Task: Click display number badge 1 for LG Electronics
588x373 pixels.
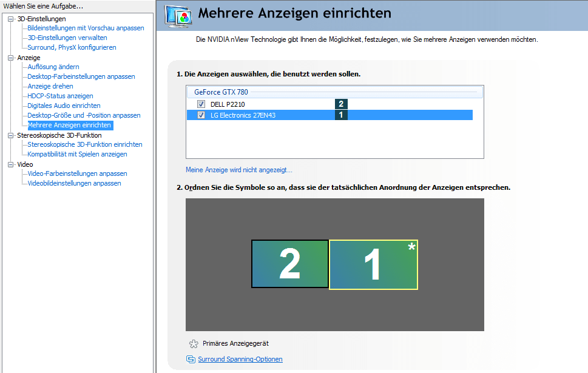Action: tap(341, 115)
